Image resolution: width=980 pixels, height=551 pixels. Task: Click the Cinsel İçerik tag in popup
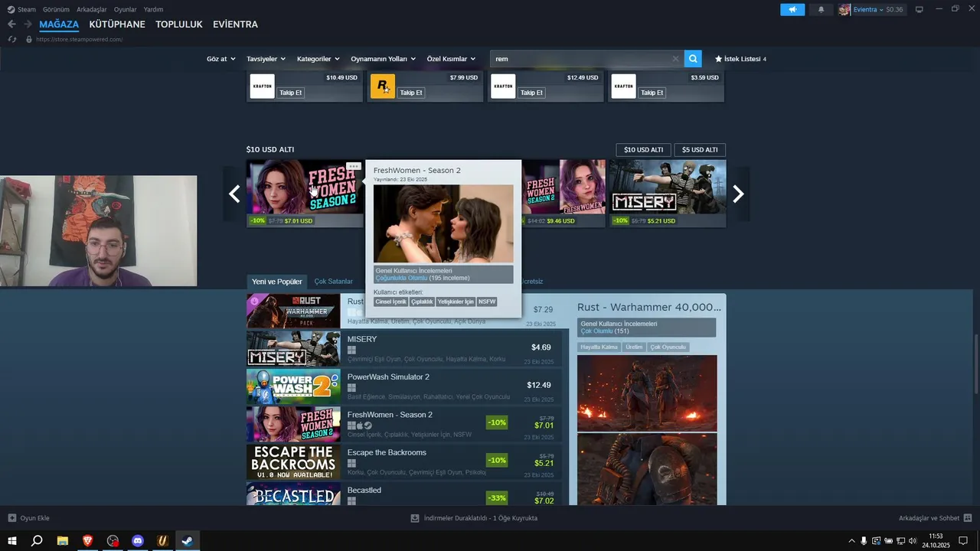pyautogui.click(x=390, y=302)
